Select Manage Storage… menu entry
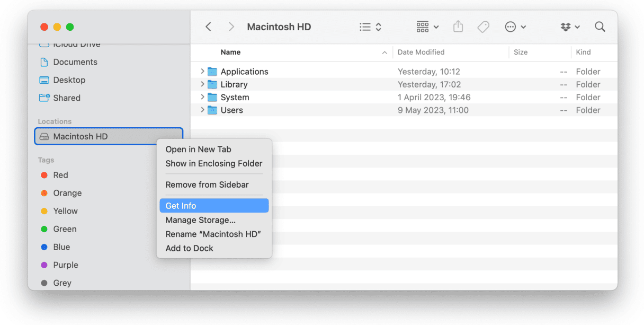 pyautogui.click(x=200, y=220)
